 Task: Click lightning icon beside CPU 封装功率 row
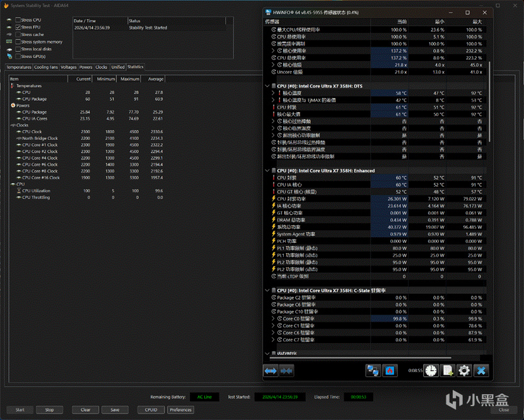click(274, 199)
